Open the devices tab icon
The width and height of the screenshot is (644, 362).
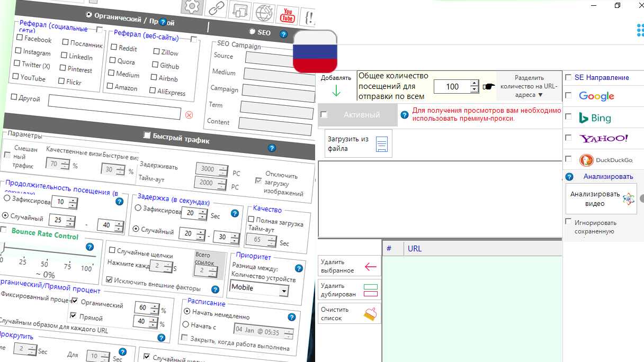[x=240, y=11]
